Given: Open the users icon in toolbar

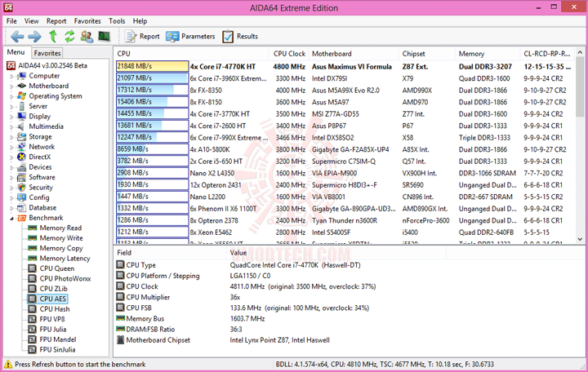Looking at the screenshot, I should [87, 37].
